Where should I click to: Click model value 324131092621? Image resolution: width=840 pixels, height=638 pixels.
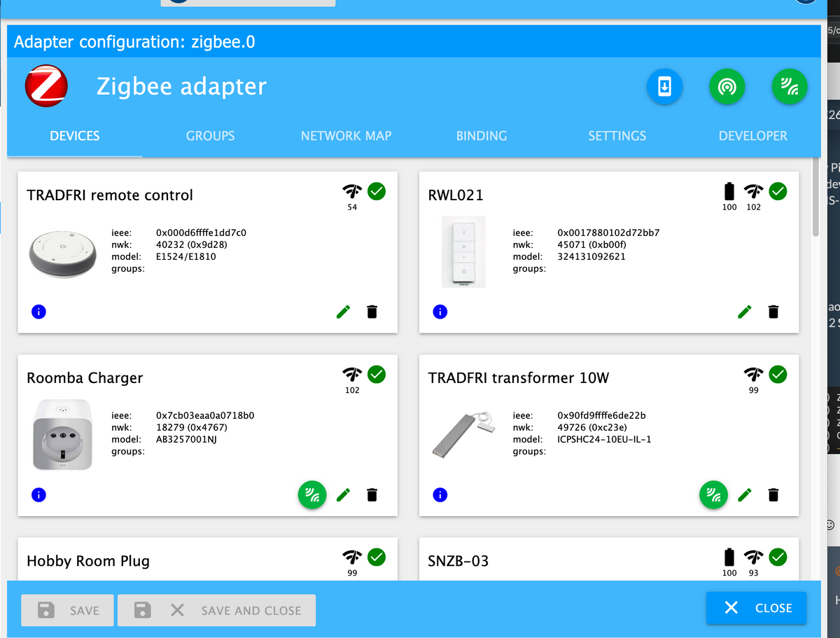[x=591, y=256]
